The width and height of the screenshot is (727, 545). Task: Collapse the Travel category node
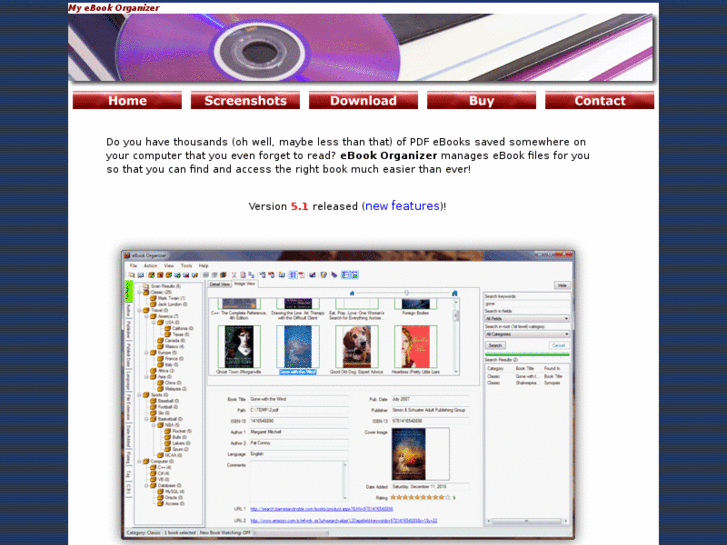[139, 310]
